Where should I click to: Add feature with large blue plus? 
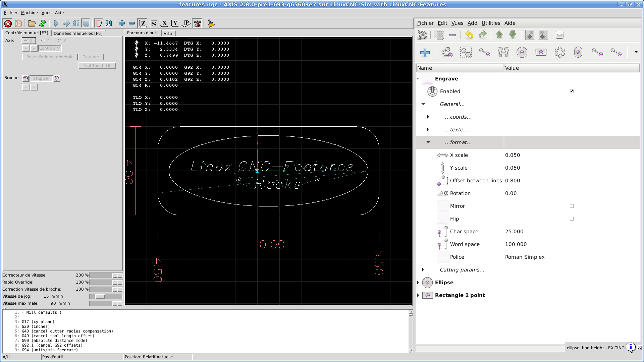pos(425,52)
